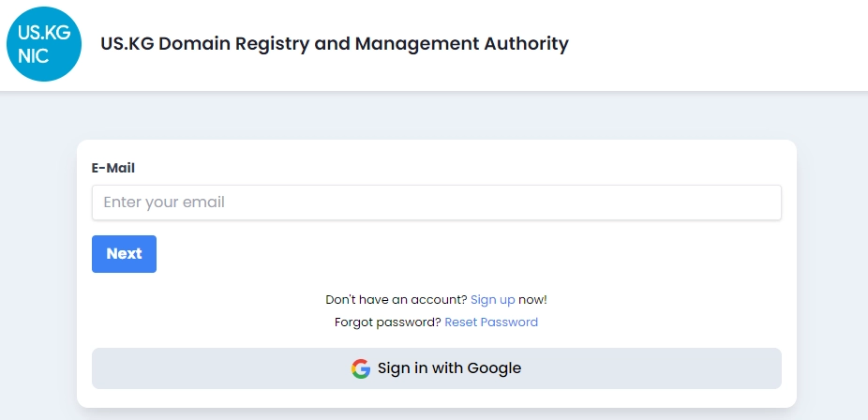Click the "US.KG" text inside the logo
Screen dimensions: 868x420
coord(44,33)
